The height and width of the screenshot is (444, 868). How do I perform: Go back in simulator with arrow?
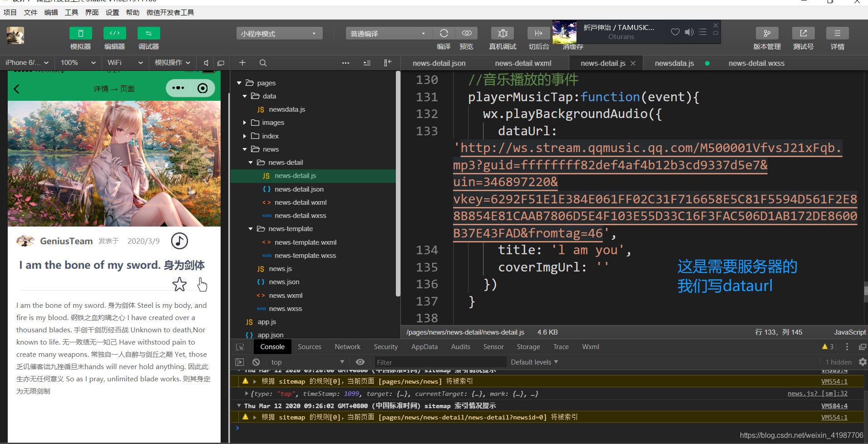[x=17, y=89]
